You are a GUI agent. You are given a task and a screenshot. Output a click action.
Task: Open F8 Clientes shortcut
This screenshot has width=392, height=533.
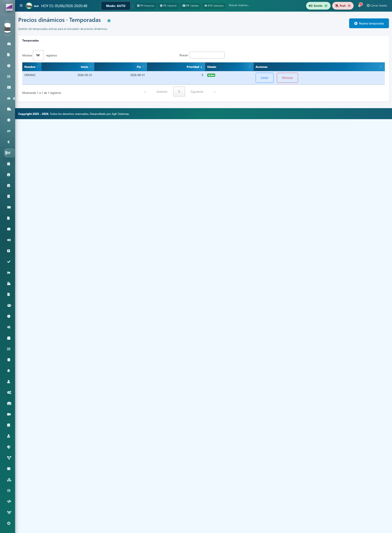(190, 6)
